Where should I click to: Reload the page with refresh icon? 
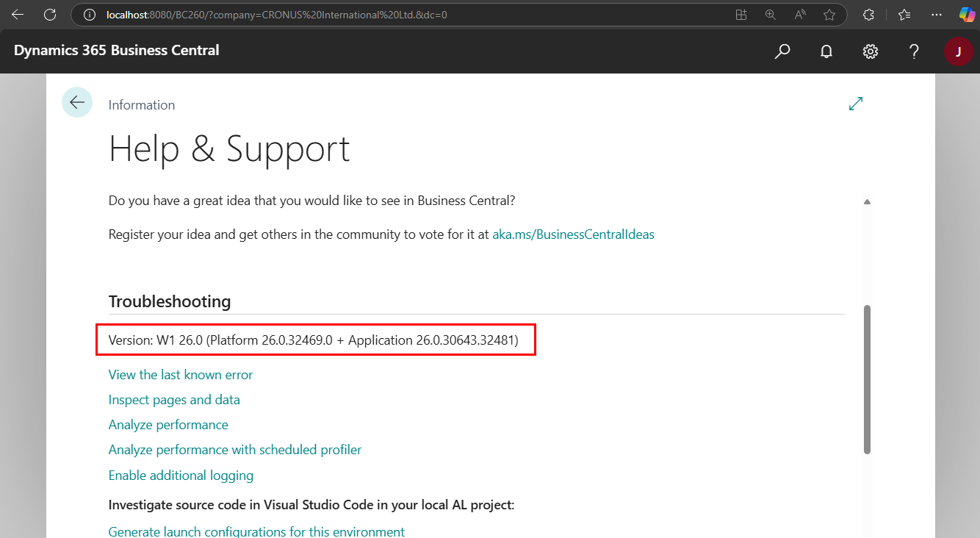(x=48, y=14)
